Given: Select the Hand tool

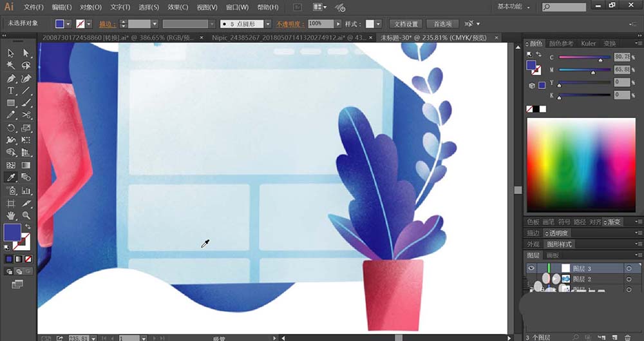Looking at the screenshot, I should 11,215.
